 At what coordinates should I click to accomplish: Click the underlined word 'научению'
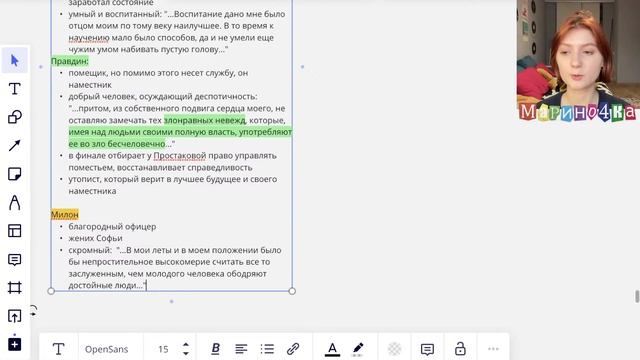click(89, 38)
